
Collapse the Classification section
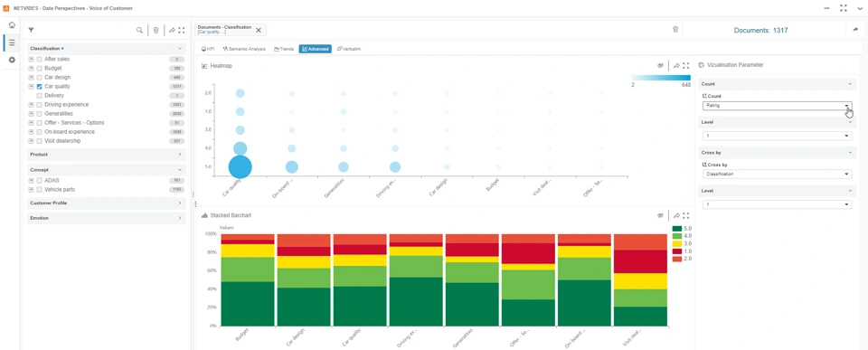click(x=180, y=49)
